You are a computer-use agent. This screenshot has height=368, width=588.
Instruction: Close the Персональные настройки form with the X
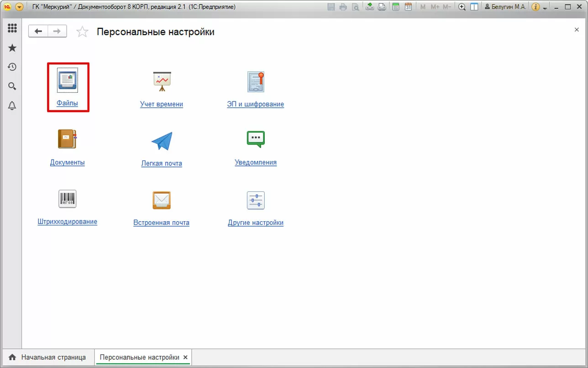coord(577,30)
